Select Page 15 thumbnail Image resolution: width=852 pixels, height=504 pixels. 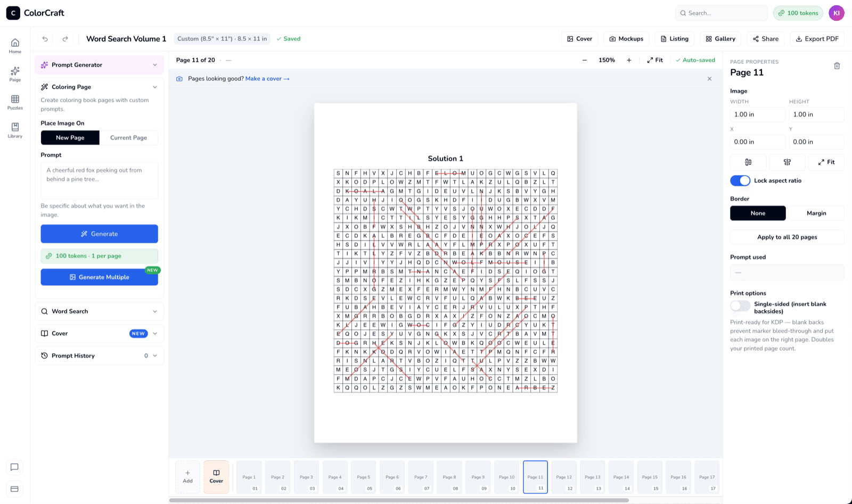click(x=650, y=477)
